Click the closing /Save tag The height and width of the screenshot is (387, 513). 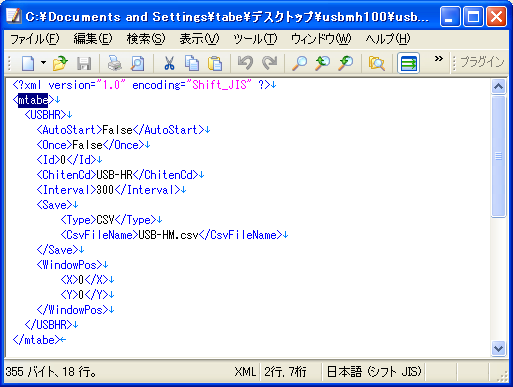[x=60, y=250]
